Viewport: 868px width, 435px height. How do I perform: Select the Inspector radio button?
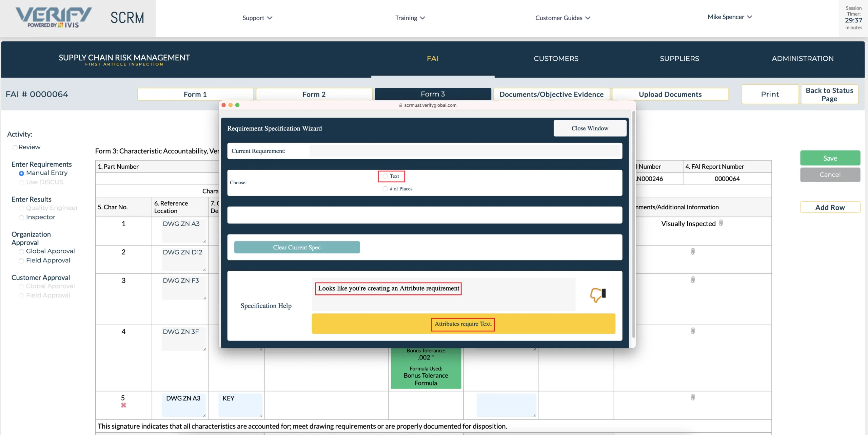pyautogui.click(x=21, y=217)
